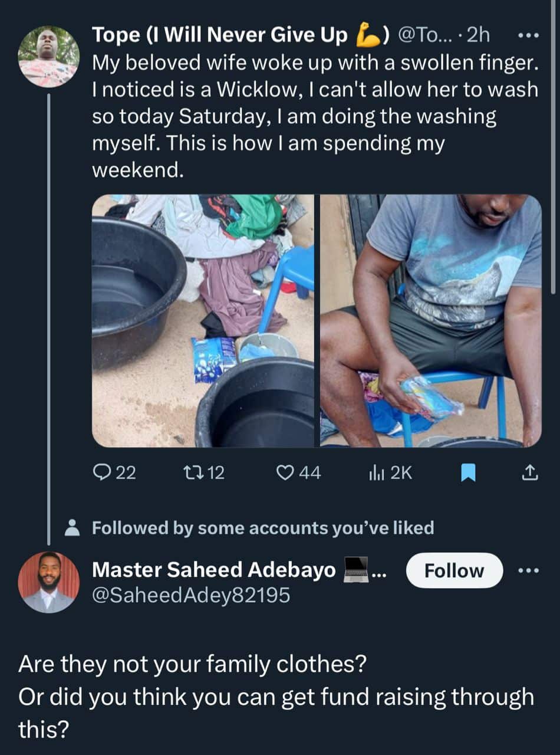Open Saheed Adebayo's profile avatar
The image size is (560, 755).
coord(49,583)
